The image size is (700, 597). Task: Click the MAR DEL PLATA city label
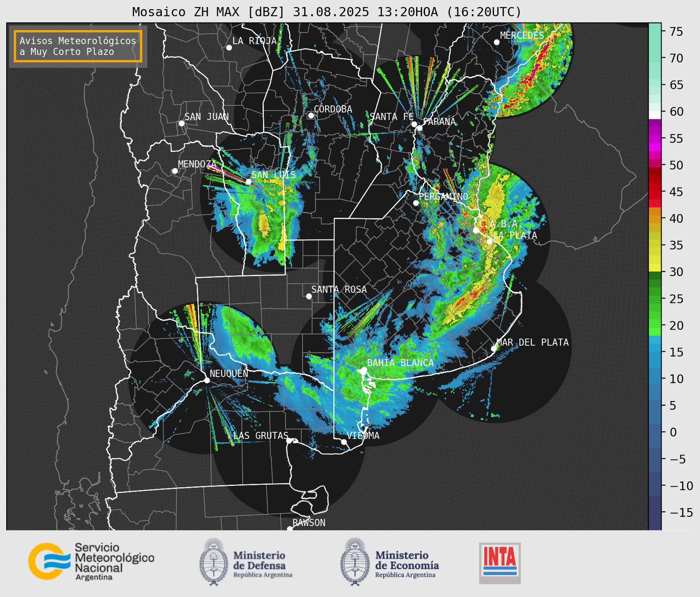pyautogui.click(x=533, y=342)
